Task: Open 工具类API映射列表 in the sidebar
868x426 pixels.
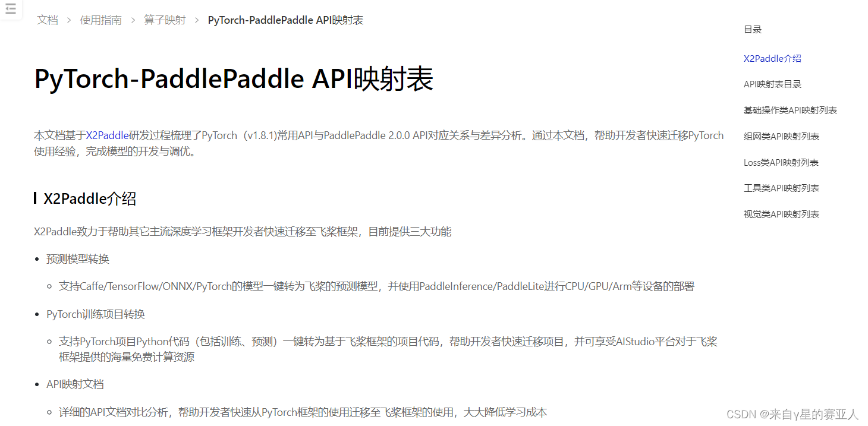Action: click(x=781, y=188)
